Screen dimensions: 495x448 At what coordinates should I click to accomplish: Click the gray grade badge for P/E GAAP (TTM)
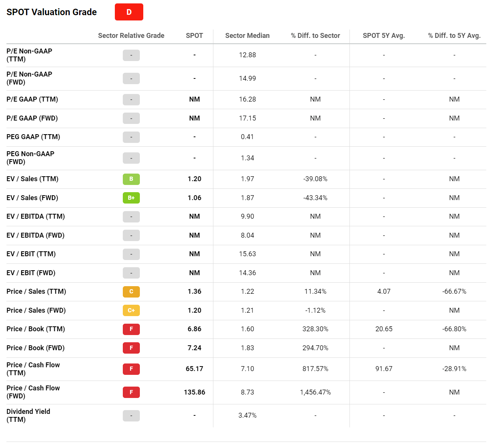(x=131, y=100)
